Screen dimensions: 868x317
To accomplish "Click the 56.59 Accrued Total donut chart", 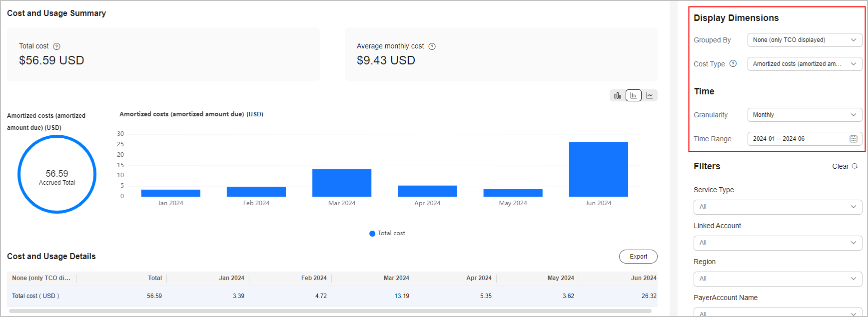I will pos(57,174).
